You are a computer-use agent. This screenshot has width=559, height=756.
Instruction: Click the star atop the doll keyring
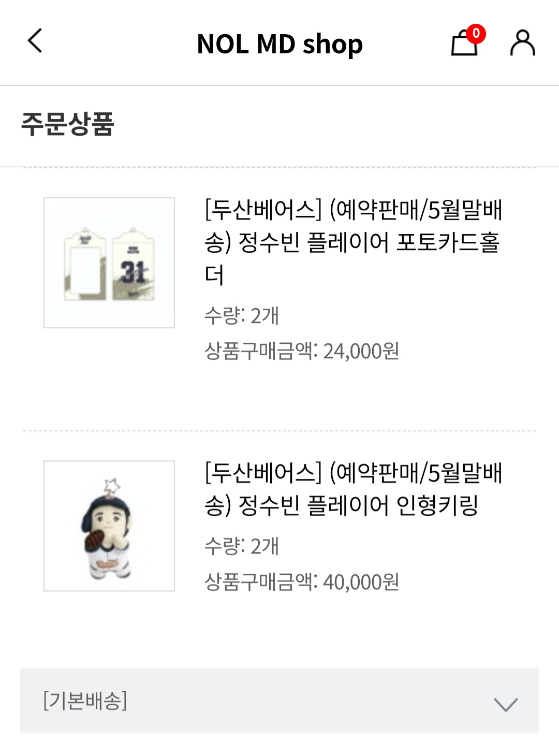coord(112,486)
